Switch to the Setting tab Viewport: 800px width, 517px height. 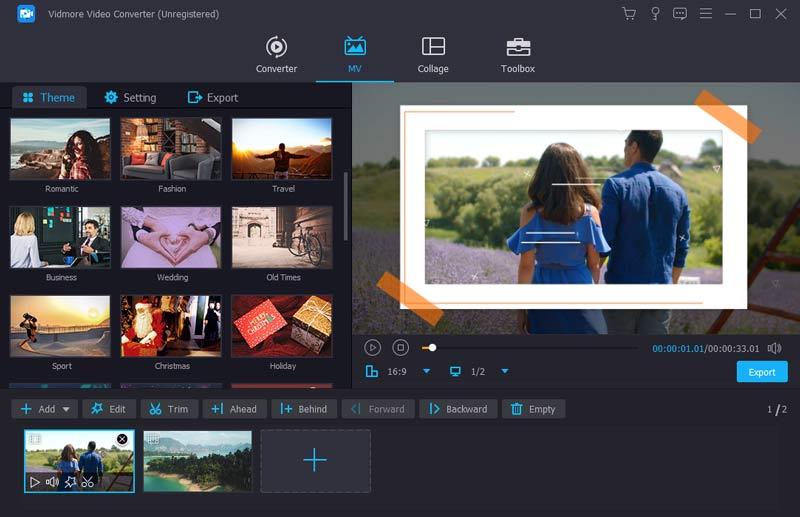(x=130, y=97)
